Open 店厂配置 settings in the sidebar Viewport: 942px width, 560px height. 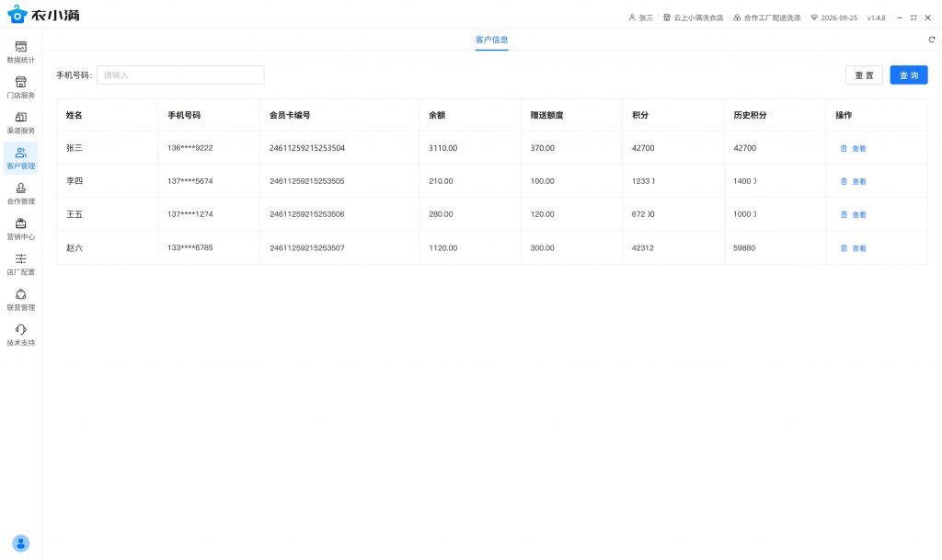coord(20,264)
